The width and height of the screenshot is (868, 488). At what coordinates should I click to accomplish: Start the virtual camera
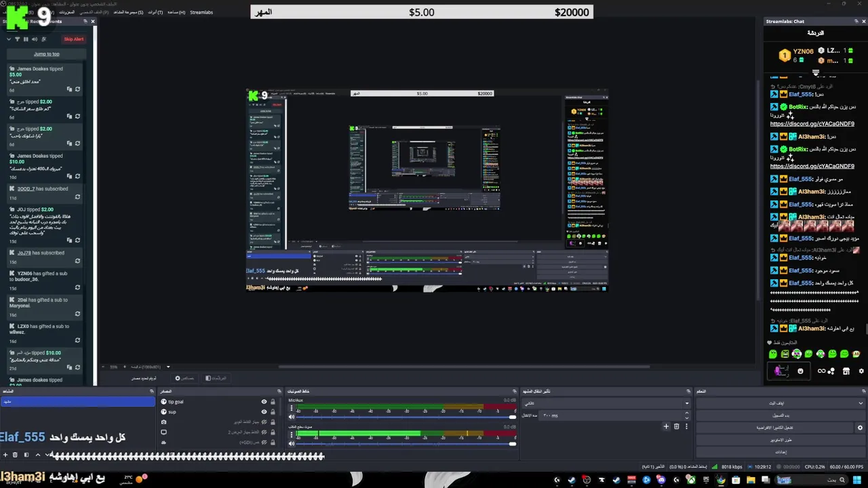pos(776,428)
